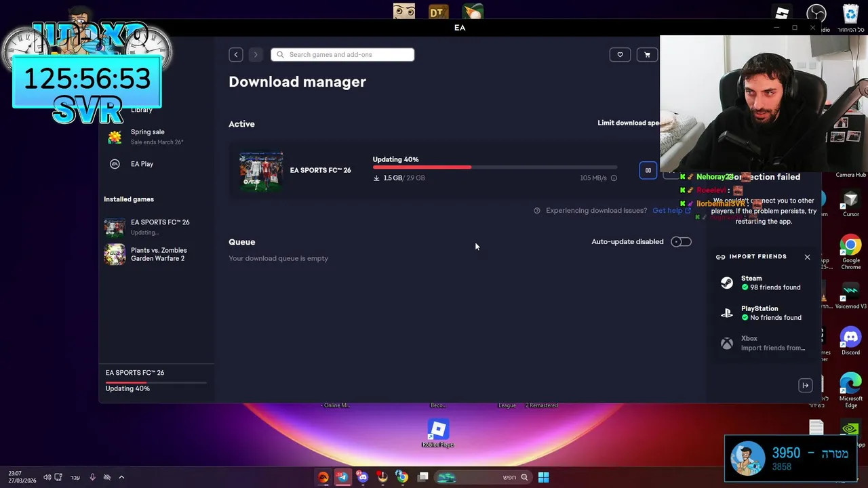Image resolution: width=868 pixels, height=488 pixels.
Task: Close the Import Friends panel
Action: 807,257
